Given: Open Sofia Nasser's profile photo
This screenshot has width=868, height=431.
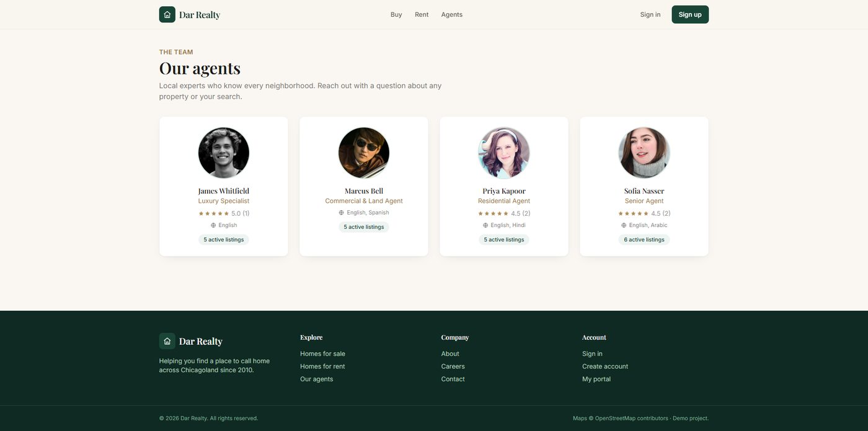Looking at the screenshot, I should (x=644, y=153).
